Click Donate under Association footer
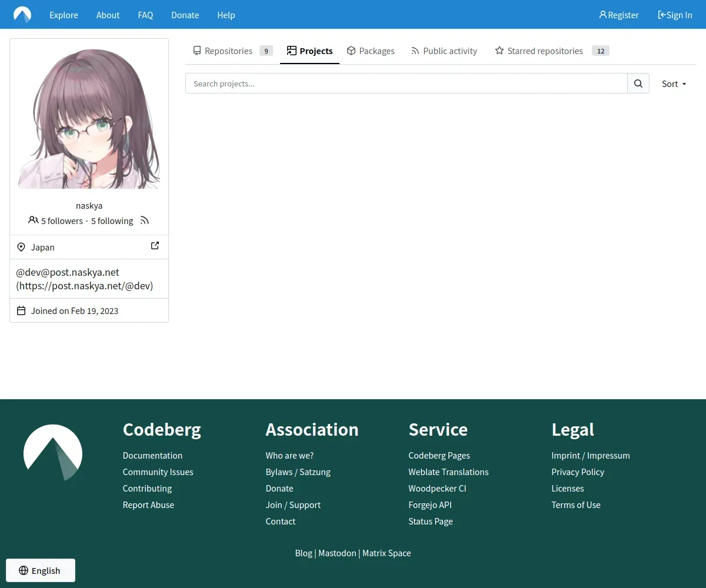706x588 pixels. tap(279, 488)
